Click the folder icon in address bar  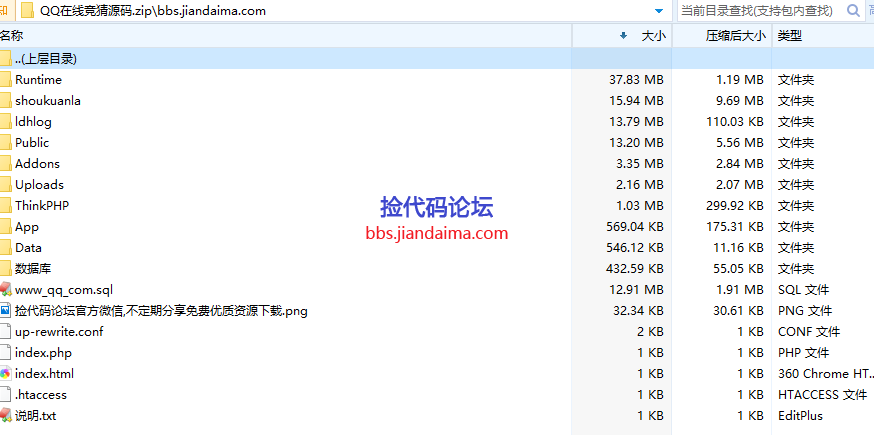27,11
